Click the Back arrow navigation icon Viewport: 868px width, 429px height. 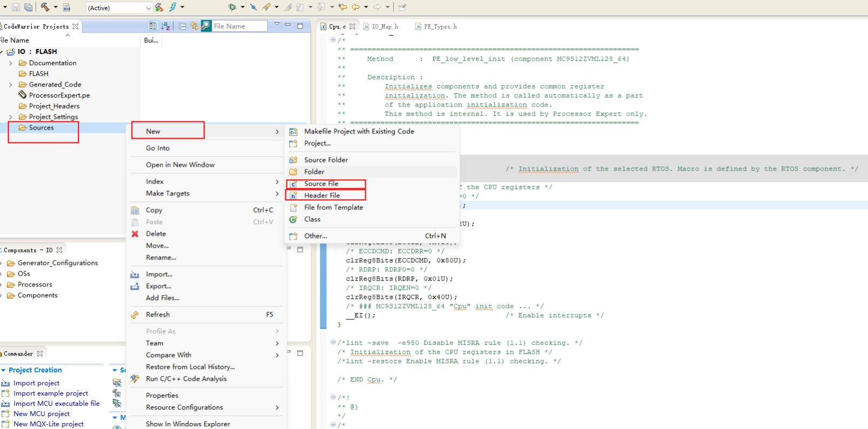coord(356,7)
